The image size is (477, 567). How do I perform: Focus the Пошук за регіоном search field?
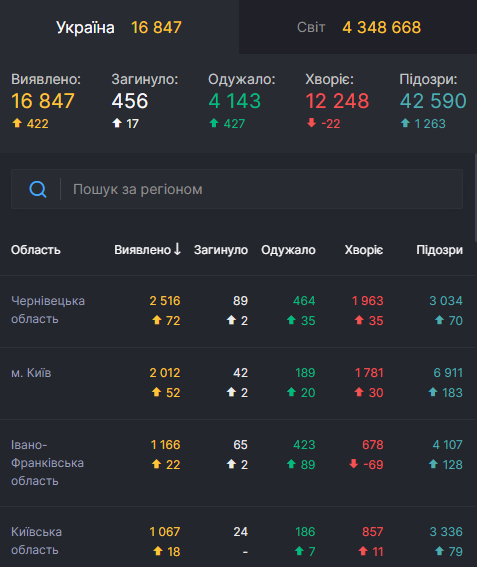click(x=237, y=189)
